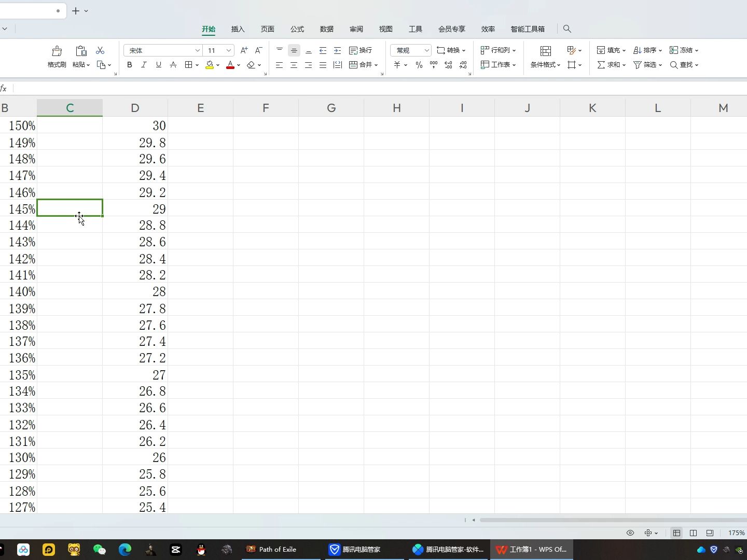The image size is (747, 560).
Task: Open the 填充 fill dropdown
Action: tap(611, 50)
